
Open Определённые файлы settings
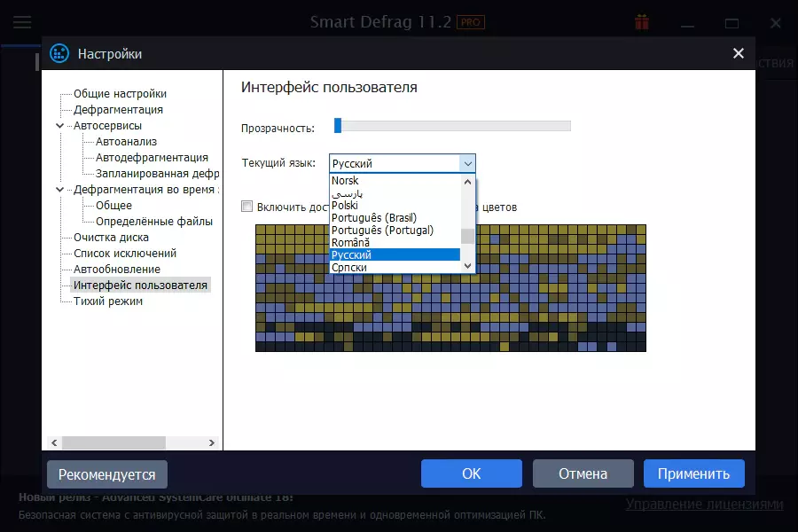click(x=153, y=222)
